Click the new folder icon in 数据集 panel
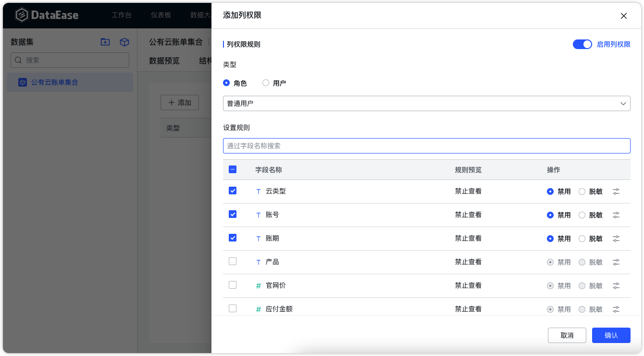The height and width of the screenshot is (356, 644). coord(105,42)
